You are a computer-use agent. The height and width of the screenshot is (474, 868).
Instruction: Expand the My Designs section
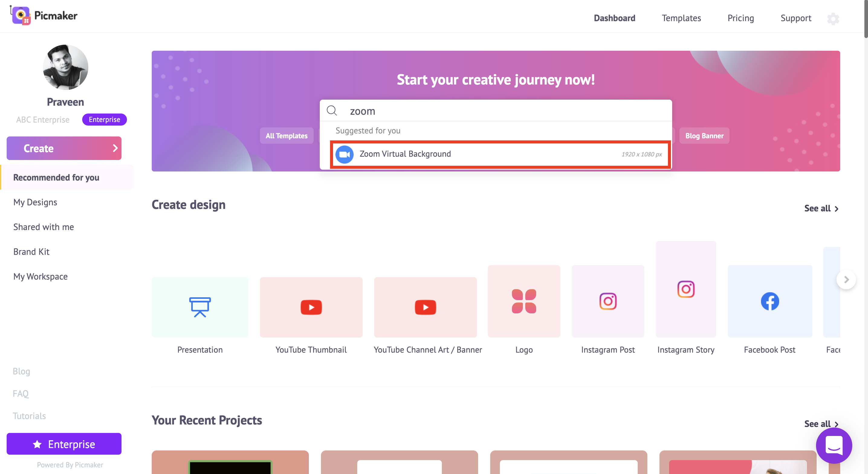[35, 202]
